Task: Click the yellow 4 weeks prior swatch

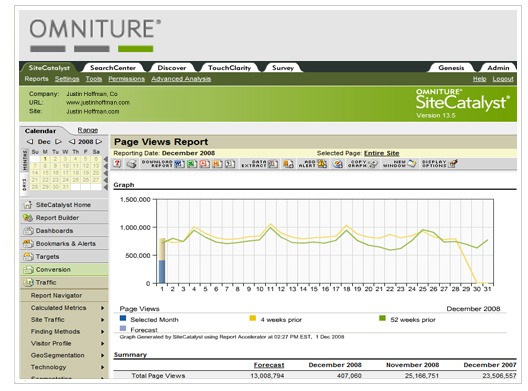Action: [253, 318]
